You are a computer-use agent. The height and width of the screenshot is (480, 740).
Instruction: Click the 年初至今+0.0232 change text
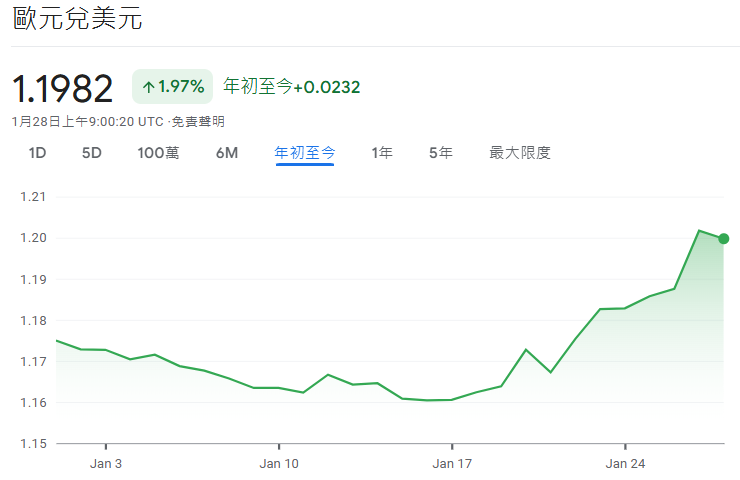point(292,87)
